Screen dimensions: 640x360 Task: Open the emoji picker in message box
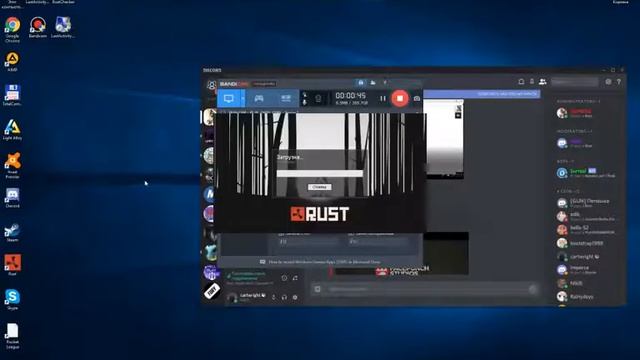click(532, 289)
